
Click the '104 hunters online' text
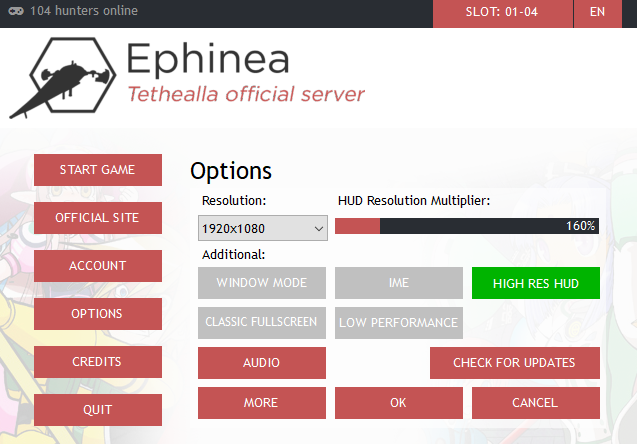84,11
